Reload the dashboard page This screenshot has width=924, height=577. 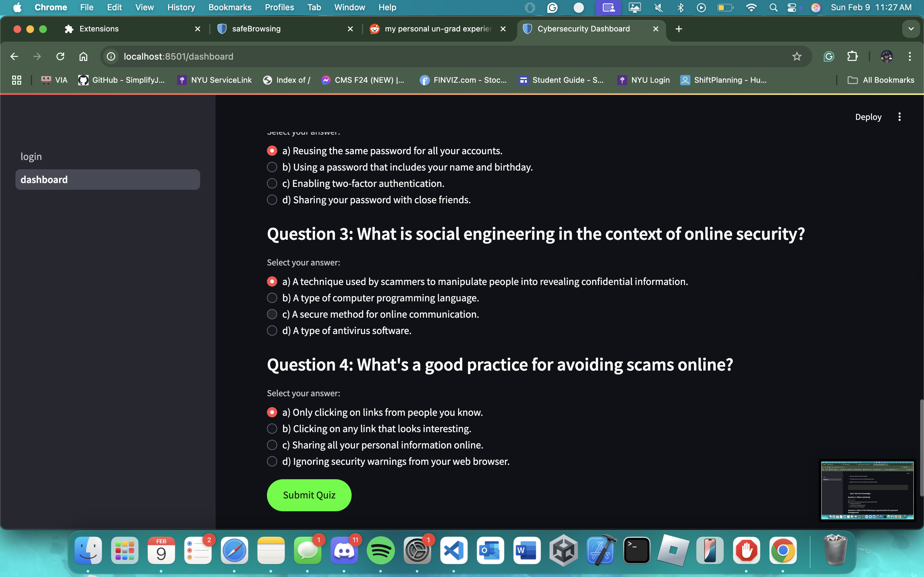pos(60,56)
